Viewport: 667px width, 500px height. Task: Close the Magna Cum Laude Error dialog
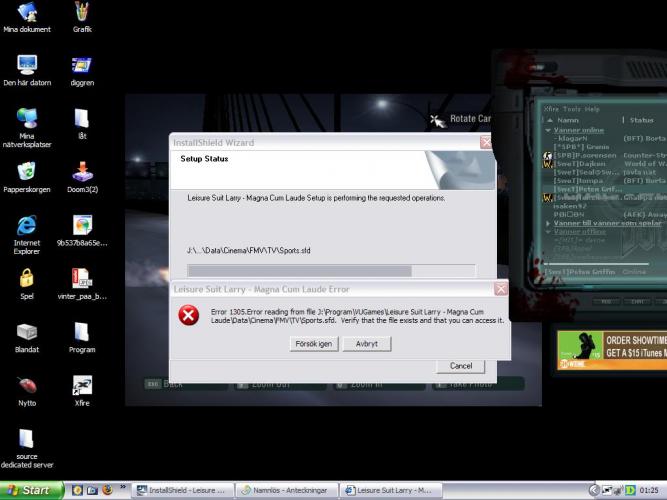pos(501,289)
